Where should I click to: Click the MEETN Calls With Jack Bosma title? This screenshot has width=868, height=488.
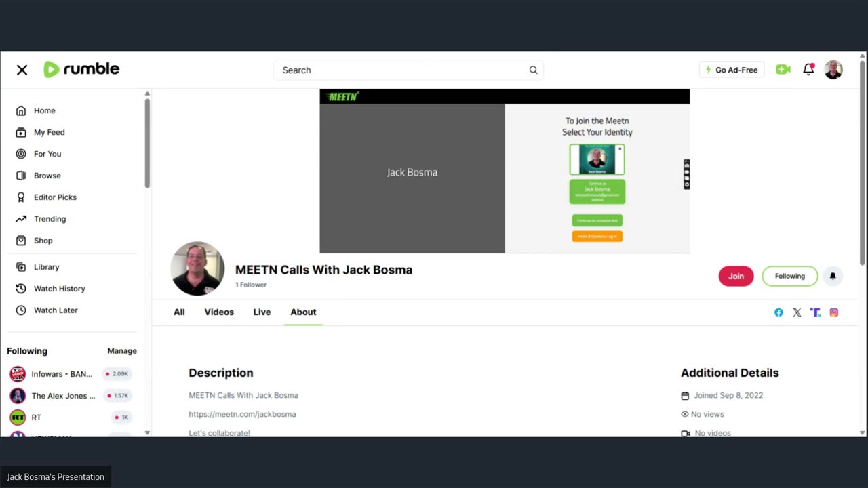(323, 270)
